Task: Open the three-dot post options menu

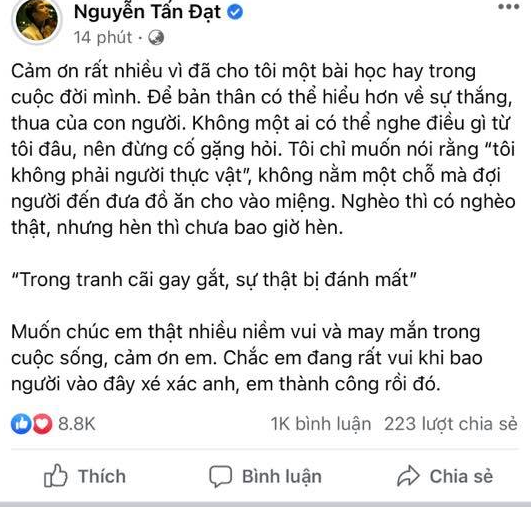Action: click(508, 7)
